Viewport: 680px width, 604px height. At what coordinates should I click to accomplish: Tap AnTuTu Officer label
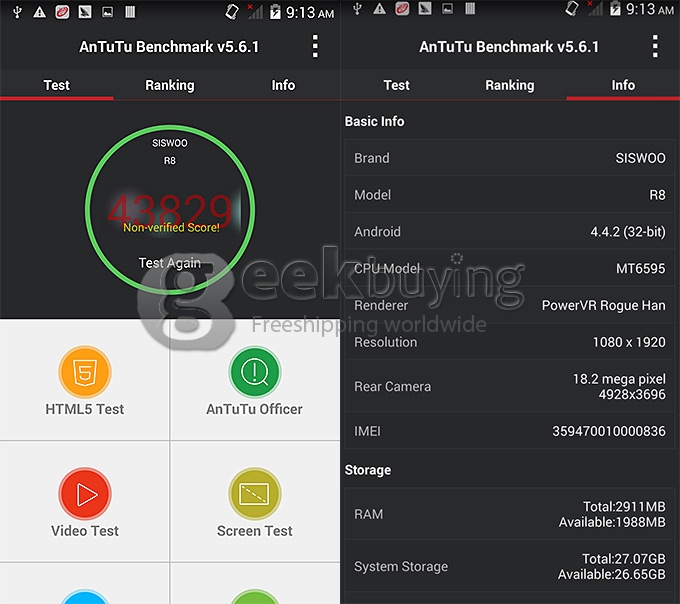pos(255,409)
